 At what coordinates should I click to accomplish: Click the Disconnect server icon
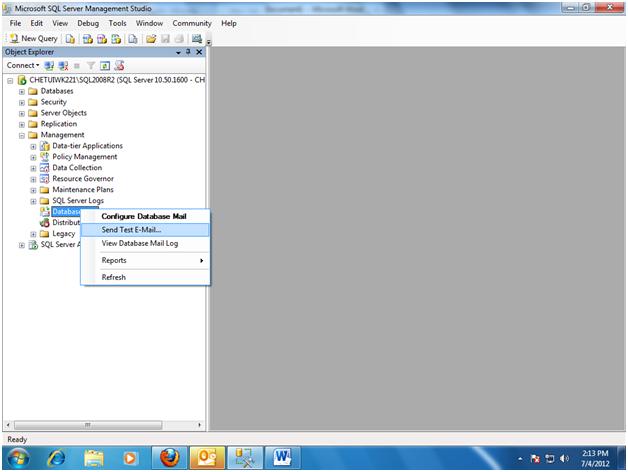(x=63, y=66)
